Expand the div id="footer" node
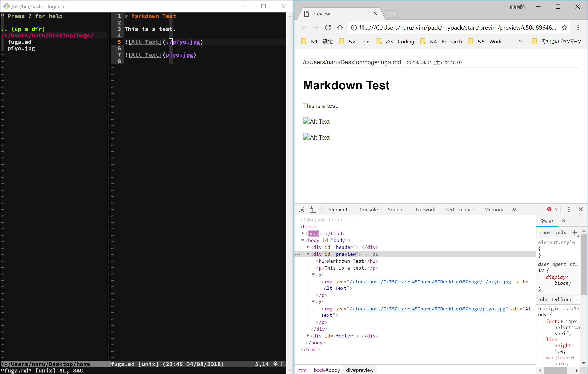The image size is (588, 374). click(x=308, y=335)
